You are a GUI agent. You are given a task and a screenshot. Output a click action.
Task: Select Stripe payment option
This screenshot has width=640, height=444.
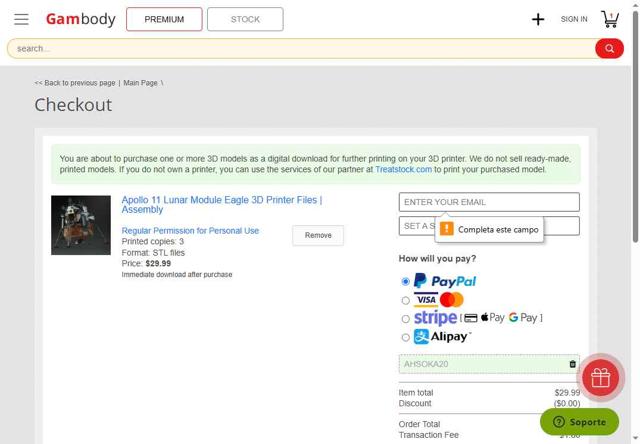pyautogui.click(x=405, y=319)
